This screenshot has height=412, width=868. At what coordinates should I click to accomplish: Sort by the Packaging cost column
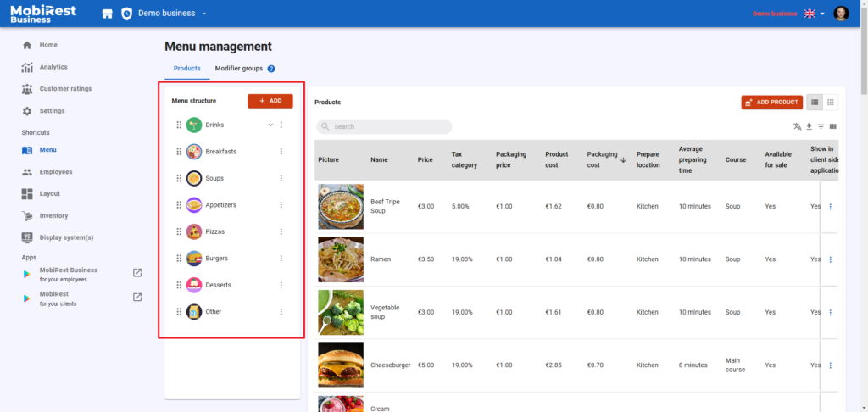(606, 160)
